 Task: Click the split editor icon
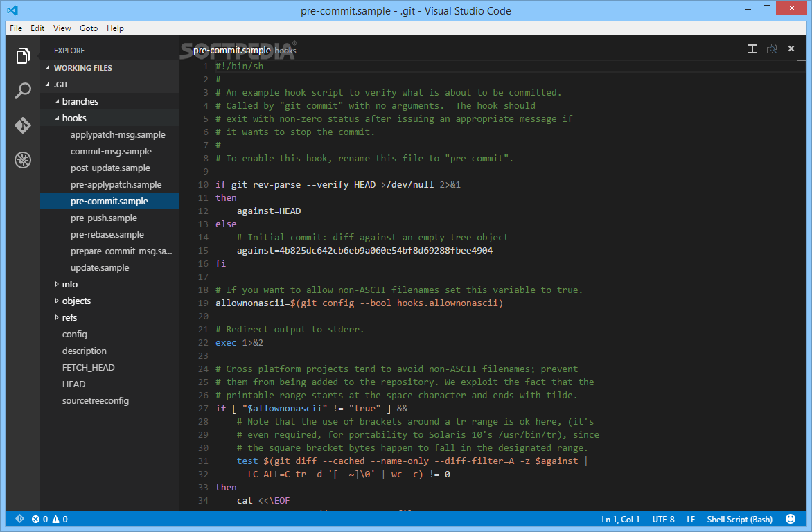[752, 48]
